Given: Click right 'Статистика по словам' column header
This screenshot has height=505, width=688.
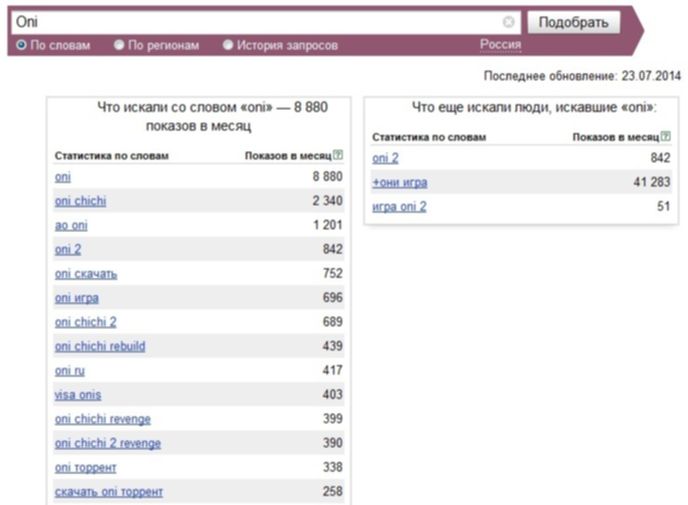Looking at the screenshot, I should 429,137.
